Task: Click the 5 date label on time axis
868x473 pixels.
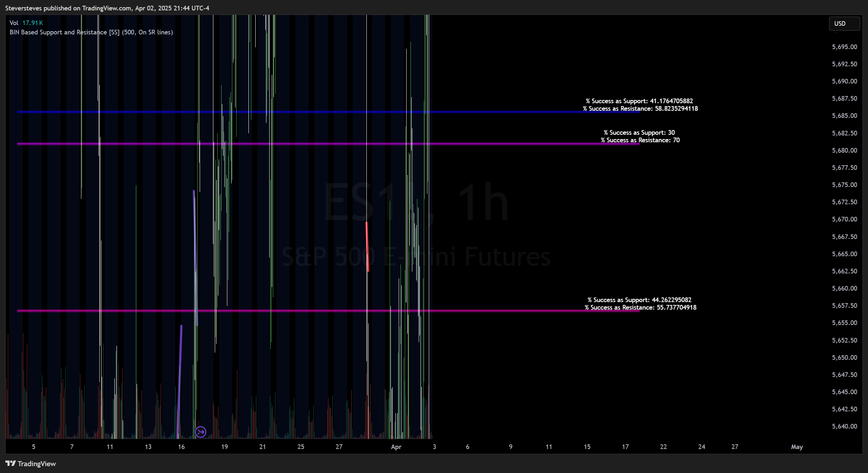Action: (34, 447)
